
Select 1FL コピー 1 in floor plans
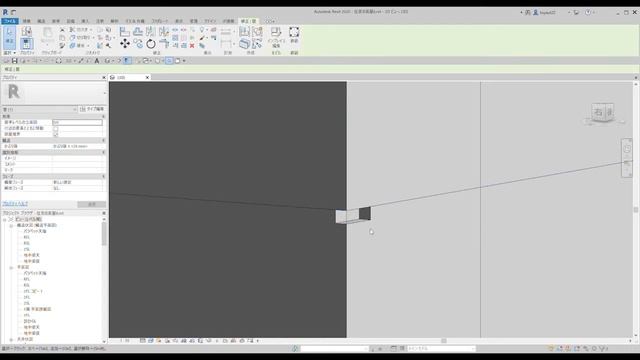(x=33, y=291)
